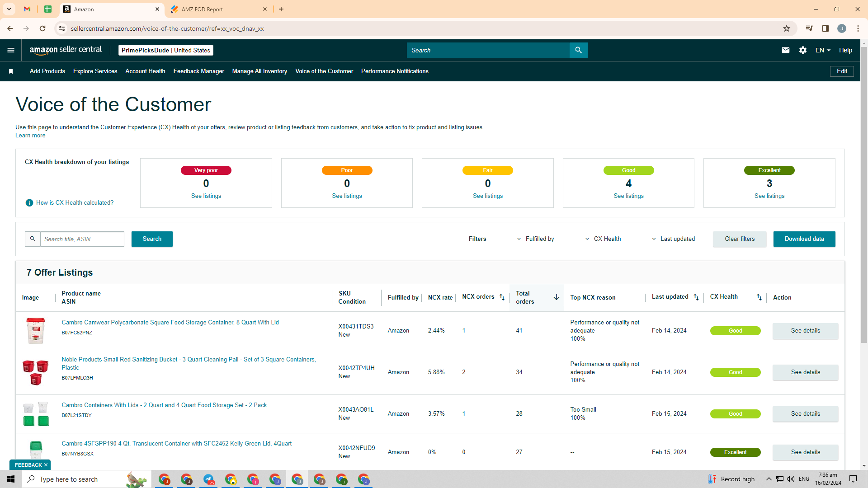Open the Seller Central hamburger menu
The width and height of the screenshot is (868, 488).
[x=11, y=50]
